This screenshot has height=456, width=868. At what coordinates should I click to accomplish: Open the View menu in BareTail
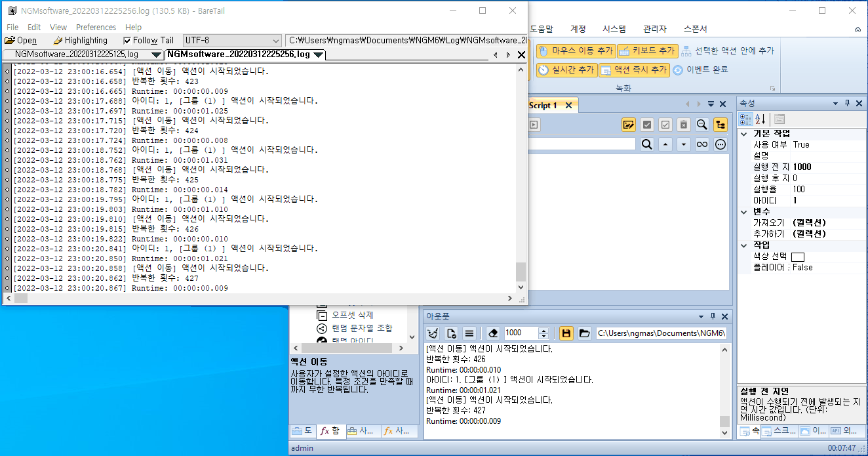click(x=58, y=28)
